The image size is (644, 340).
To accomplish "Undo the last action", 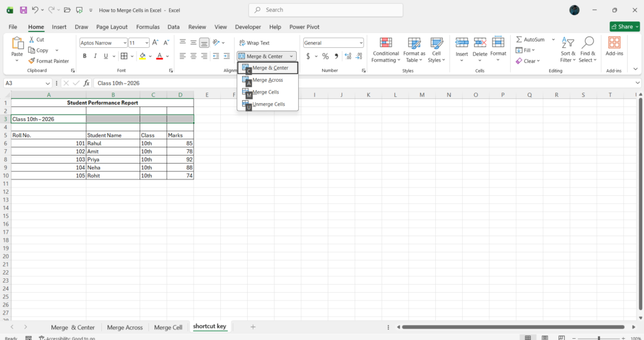I will pos(35,10).
